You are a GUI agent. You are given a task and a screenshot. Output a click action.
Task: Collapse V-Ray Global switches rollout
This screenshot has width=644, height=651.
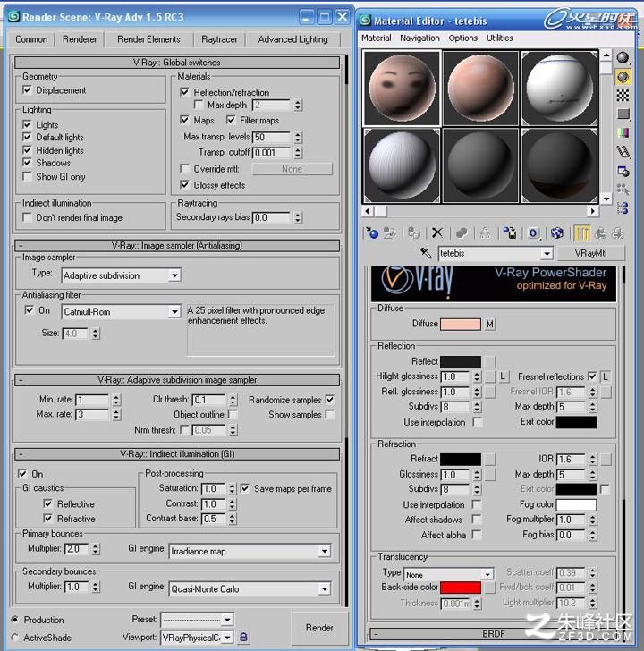[177, 63]
